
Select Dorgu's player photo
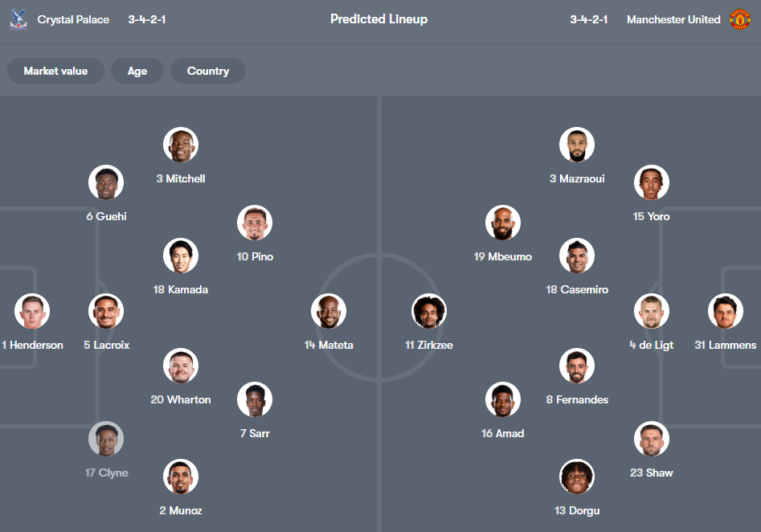[576, 477]
